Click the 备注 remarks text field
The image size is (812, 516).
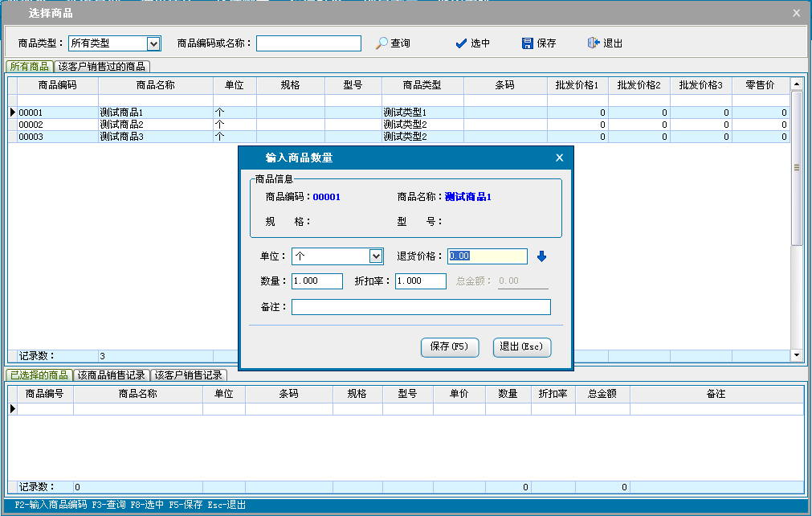point(421,307)
